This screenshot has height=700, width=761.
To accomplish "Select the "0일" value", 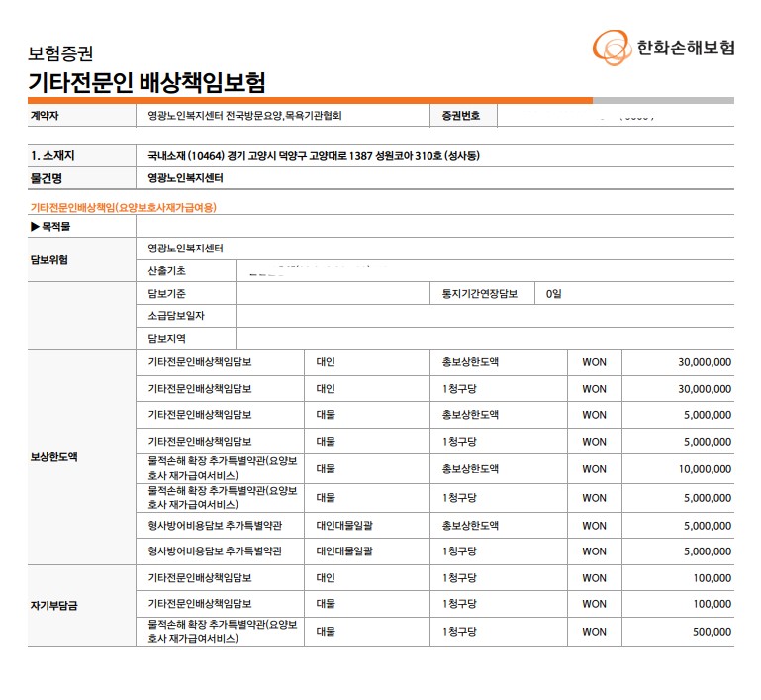I will 554,294.
